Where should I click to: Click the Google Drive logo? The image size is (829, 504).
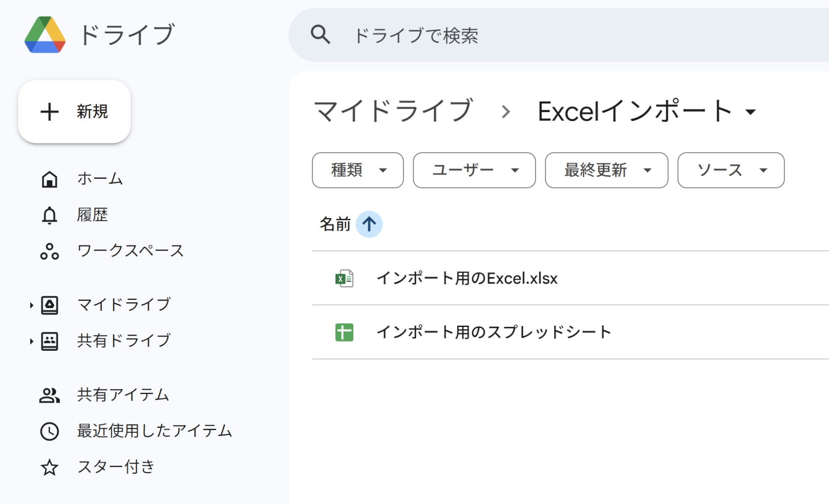(x=45, y=35)
